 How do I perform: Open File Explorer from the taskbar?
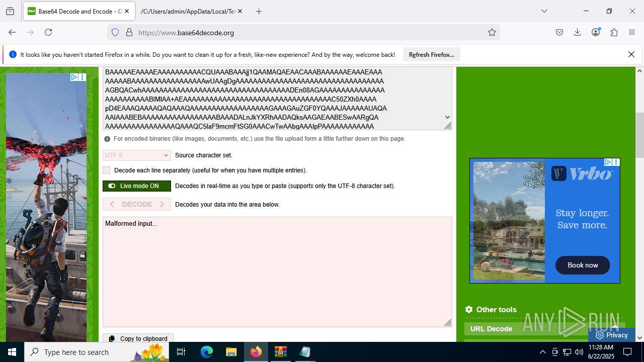click(231, 352)
